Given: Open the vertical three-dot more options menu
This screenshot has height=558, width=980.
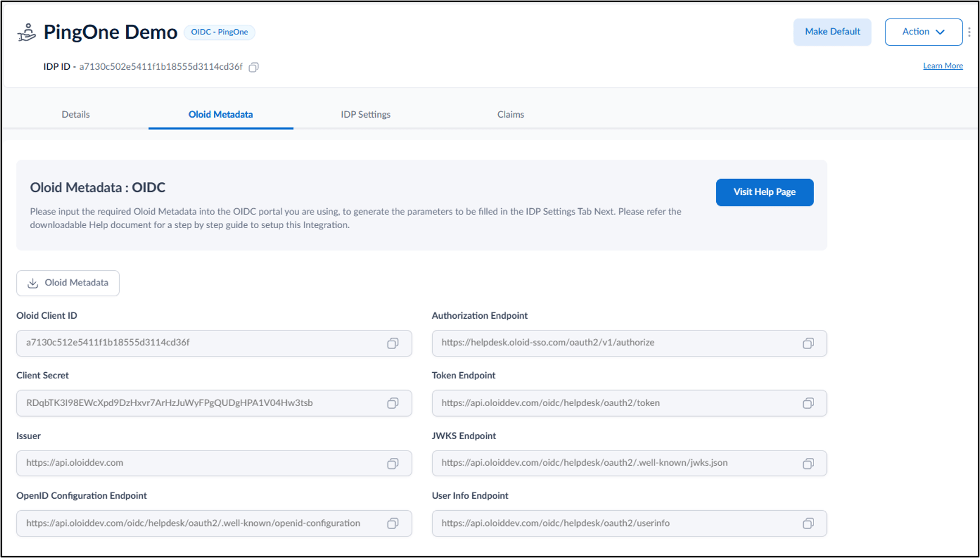Looking at the screenshot, I should pos(969,32).
